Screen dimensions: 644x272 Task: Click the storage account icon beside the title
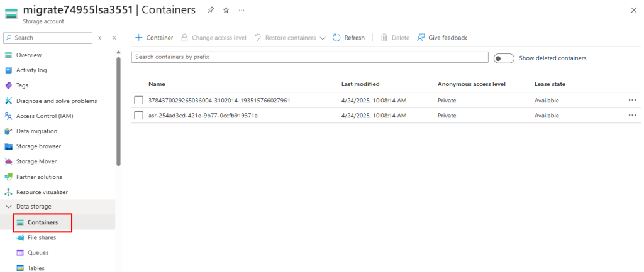(11, 14)
